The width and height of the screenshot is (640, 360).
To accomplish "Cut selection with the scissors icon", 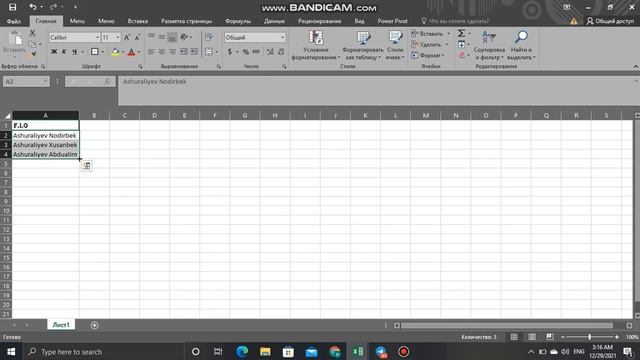I will pos(33,33).
